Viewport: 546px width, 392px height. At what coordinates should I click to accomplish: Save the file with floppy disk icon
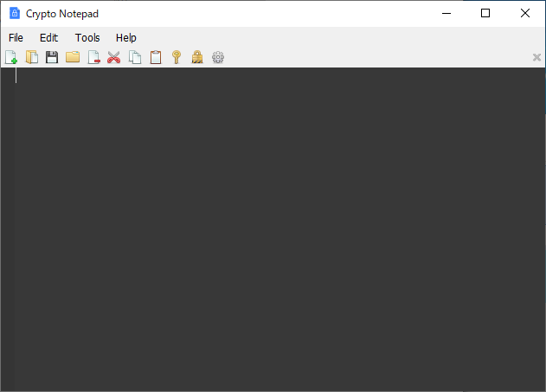click(x=52, y=57)
